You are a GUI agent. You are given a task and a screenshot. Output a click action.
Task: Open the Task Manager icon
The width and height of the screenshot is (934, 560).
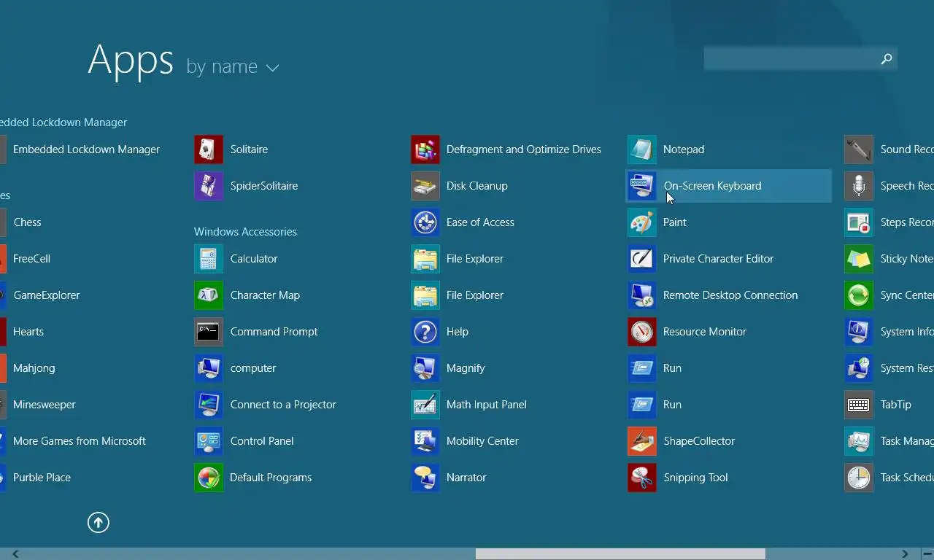859,441
